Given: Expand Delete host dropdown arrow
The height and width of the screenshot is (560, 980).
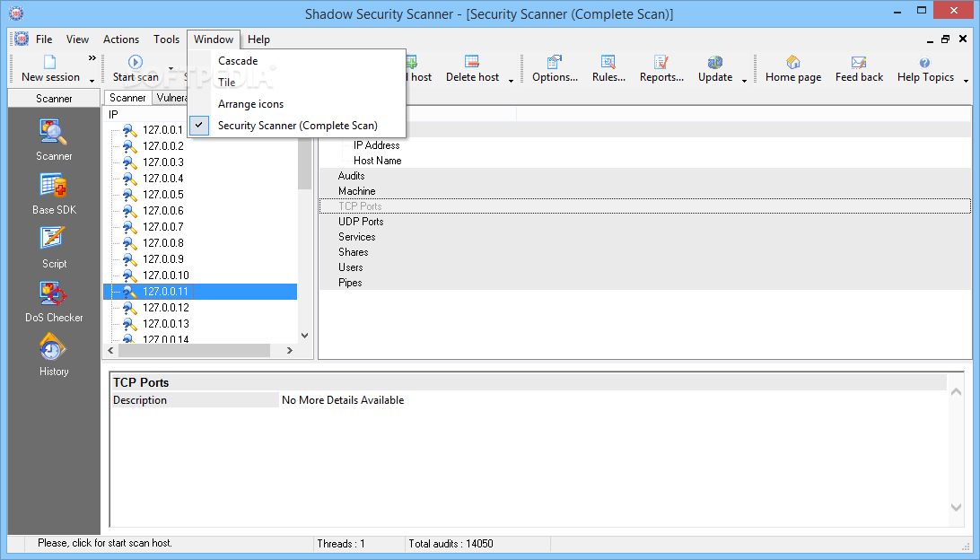Looking at the screenshot, I should [x=511, y=80].
